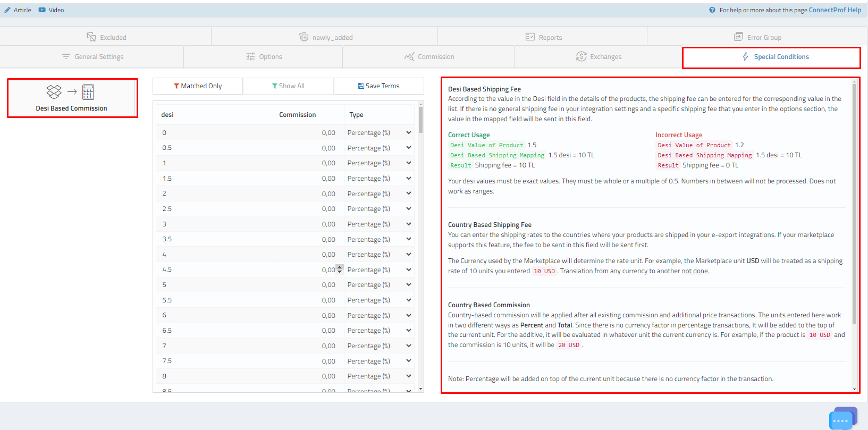The height and width of the screenshot is (430, 868).
Task: Open the Error Group tab
Action: (x=757, y=37)
